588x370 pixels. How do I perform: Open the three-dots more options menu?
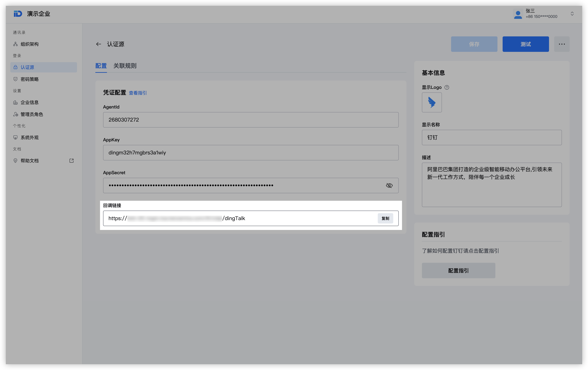pos(562,44)
